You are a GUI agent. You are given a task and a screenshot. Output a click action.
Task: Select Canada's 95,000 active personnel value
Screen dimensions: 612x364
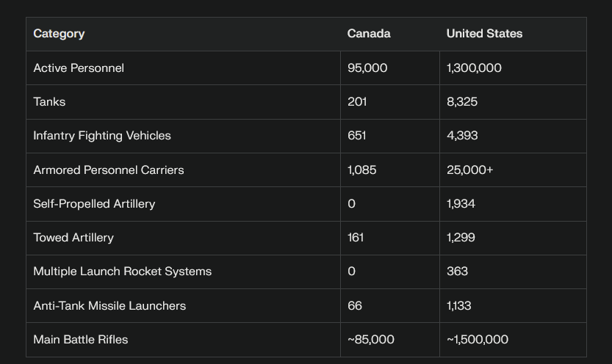coord(367,68)
